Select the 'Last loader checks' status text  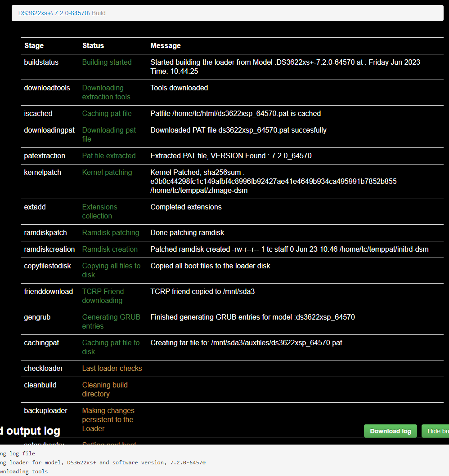[x=112, y=368]
